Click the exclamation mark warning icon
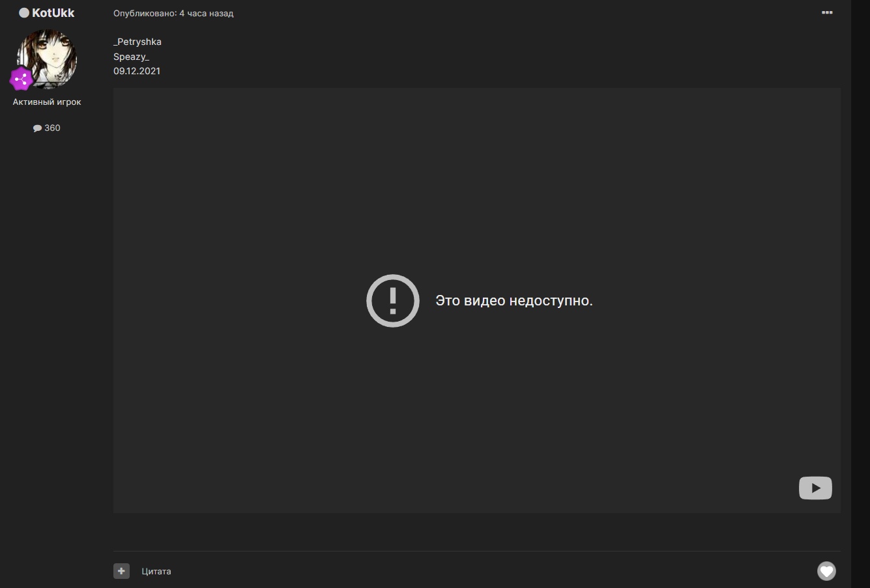Image resolution: width=870 pixels, height=588 pixels. pos(392,301)
